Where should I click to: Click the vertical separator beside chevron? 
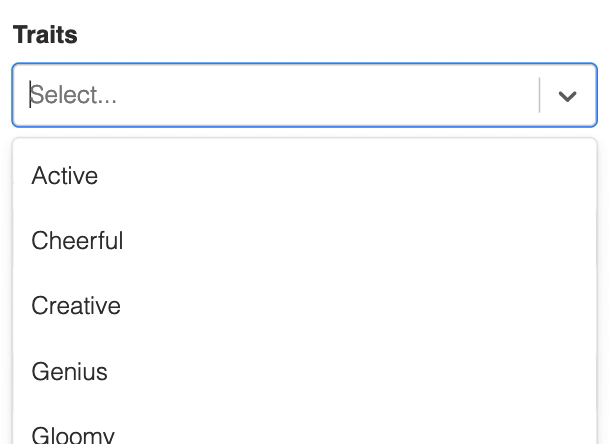click(539, 96)
